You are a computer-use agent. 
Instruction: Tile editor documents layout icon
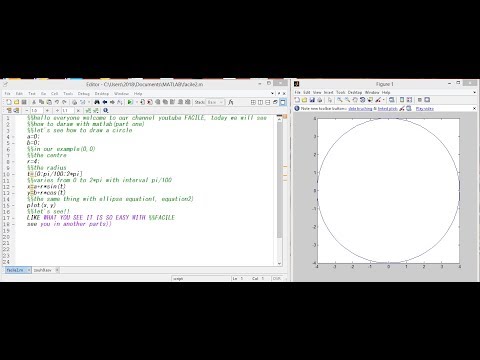253,102
